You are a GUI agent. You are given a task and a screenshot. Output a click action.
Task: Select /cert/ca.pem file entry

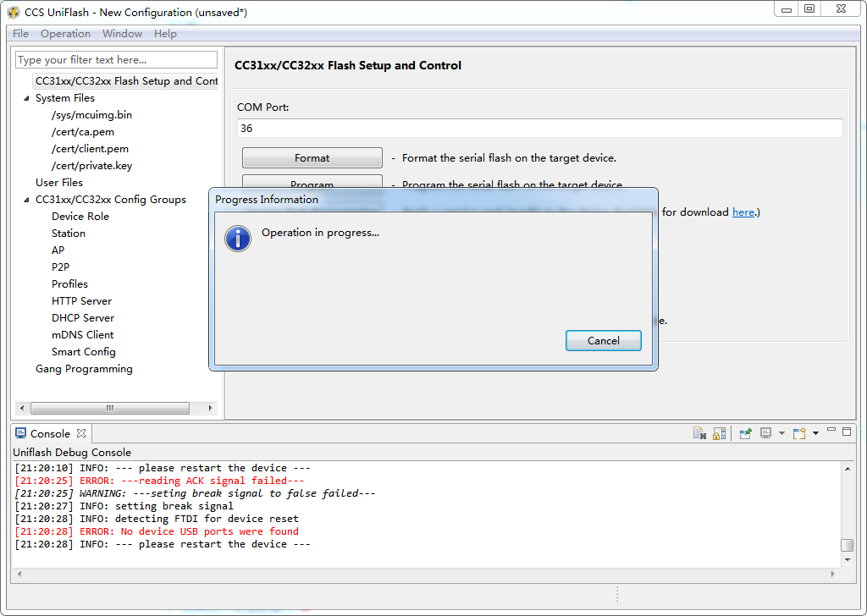pos(83,132)
